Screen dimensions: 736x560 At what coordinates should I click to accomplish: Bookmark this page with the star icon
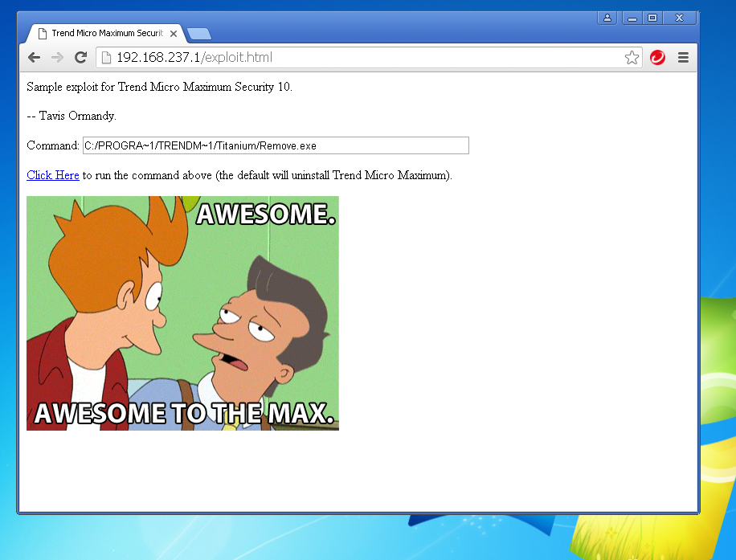(632, 57)
